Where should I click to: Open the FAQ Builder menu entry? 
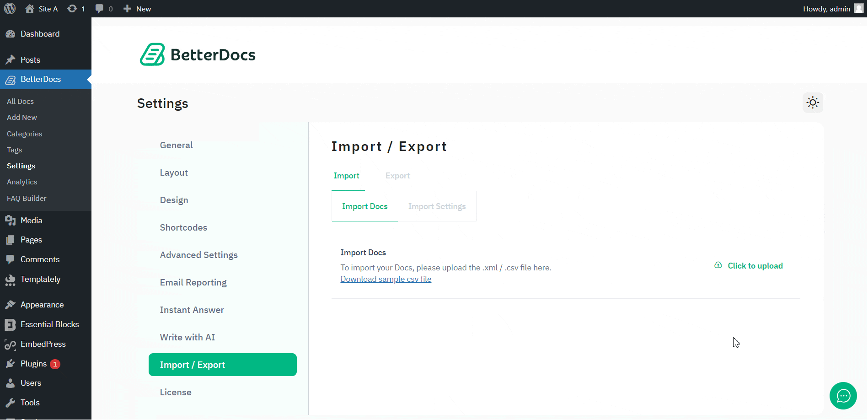[26, 198]
